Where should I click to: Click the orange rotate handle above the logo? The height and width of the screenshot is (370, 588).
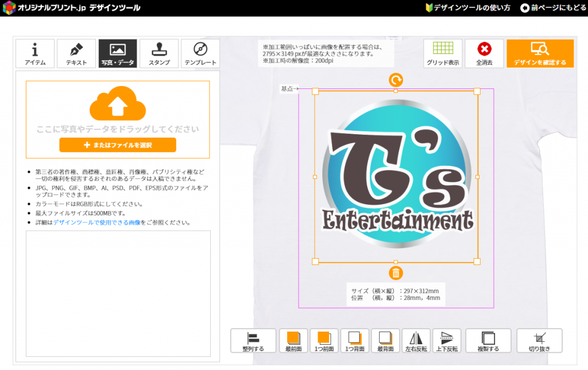point(396,80)
